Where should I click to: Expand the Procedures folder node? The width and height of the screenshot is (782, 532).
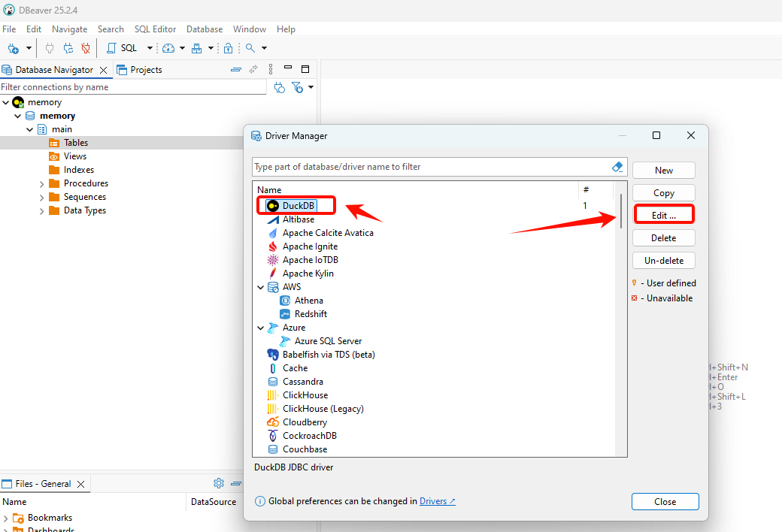pyautogui.click(x=42, y=183)
